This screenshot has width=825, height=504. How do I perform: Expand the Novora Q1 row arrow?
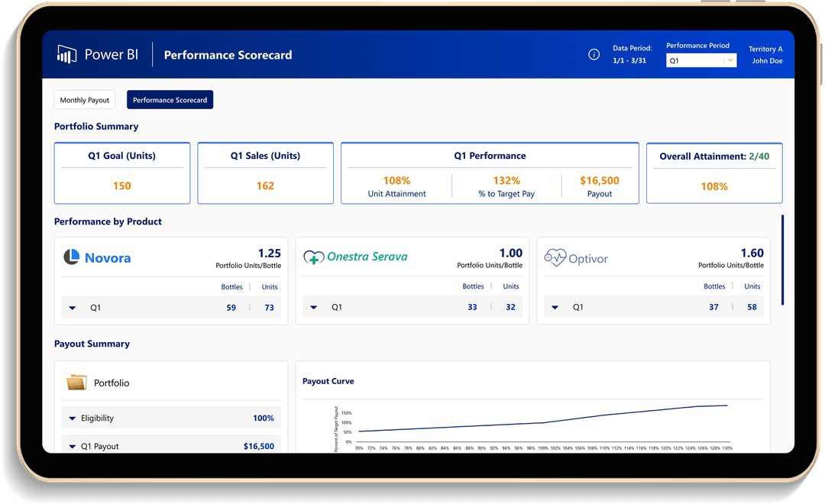pos(73,308)
